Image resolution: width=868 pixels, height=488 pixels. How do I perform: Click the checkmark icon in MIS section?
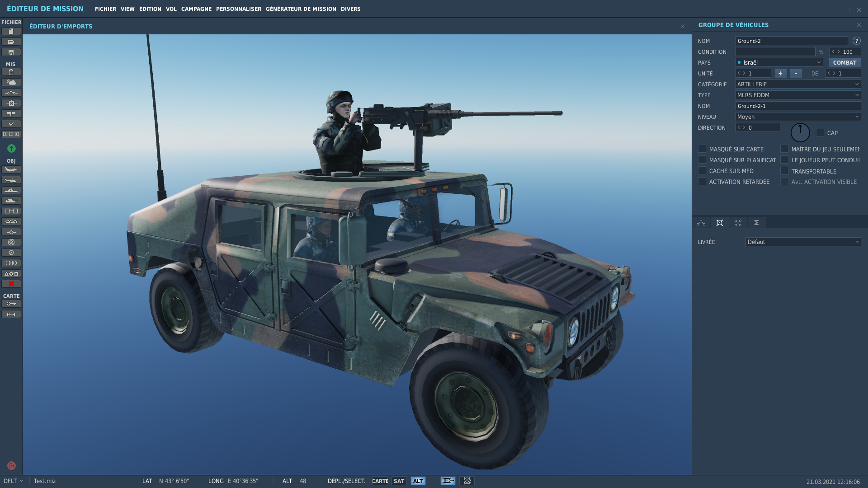11,124
